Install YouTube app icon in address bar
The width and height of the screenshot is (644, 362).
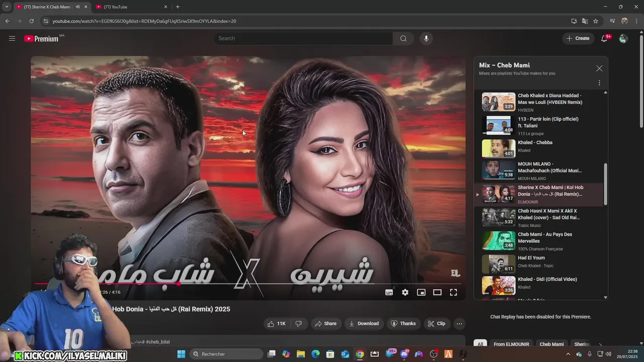574,21
